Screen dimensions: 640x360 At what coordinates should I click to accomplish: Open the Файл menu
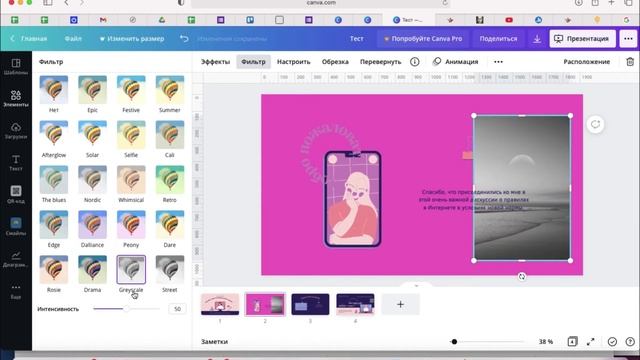pos(73,38)
